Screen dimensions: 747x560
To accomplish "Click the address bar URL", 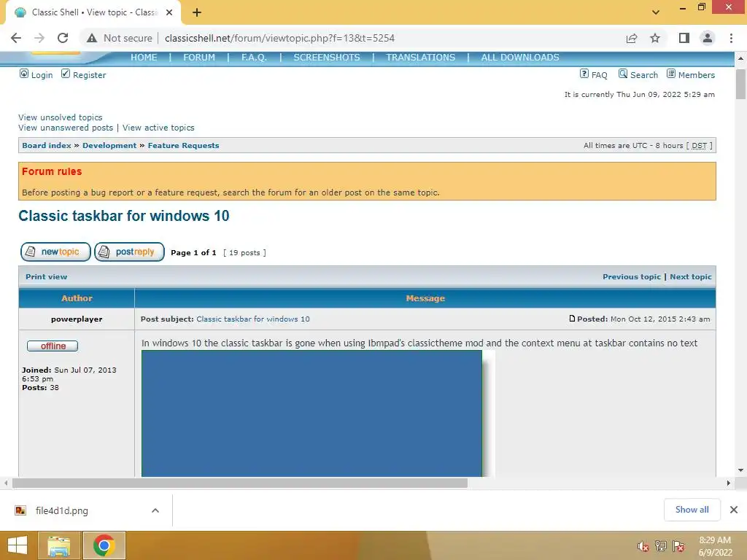I will point(279,38).
